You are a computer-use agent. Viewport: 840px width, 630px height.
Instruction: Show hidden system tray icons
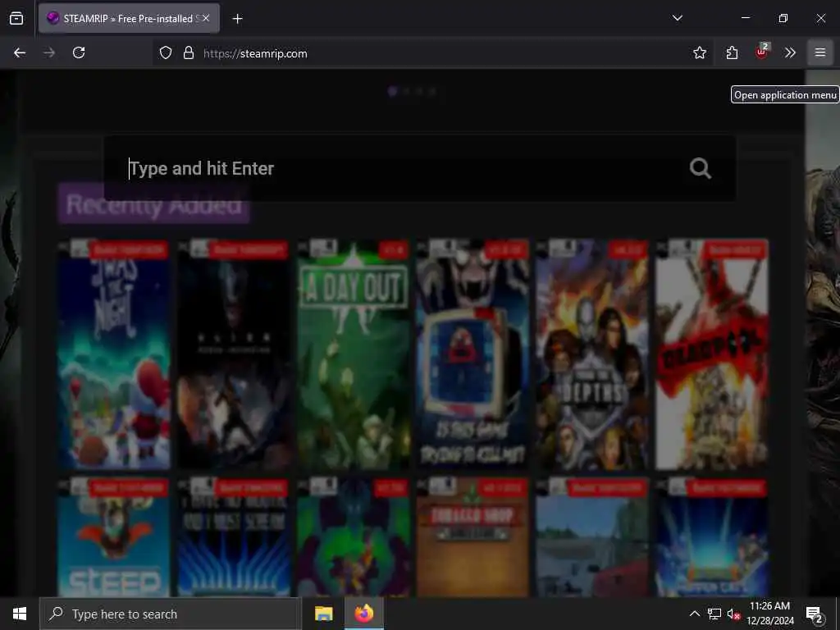click(x=694, y=614)
